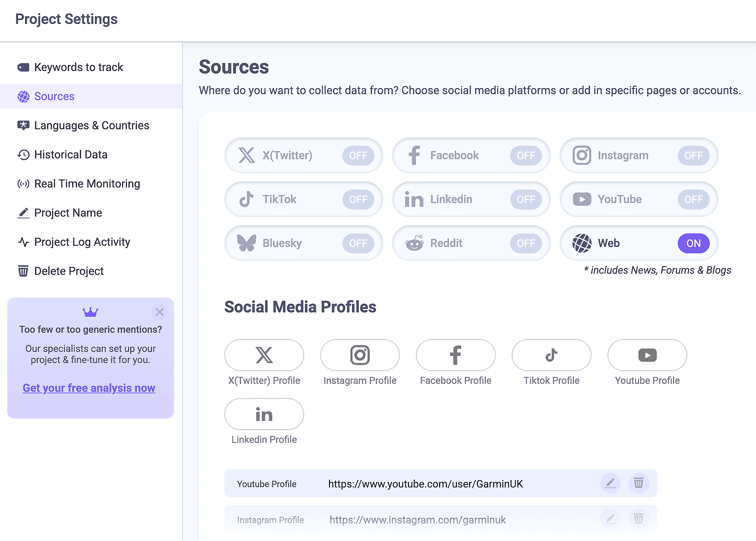Open Keywords to track settings
The height and width of the screenshot is (541, 756).
(79, 67)
